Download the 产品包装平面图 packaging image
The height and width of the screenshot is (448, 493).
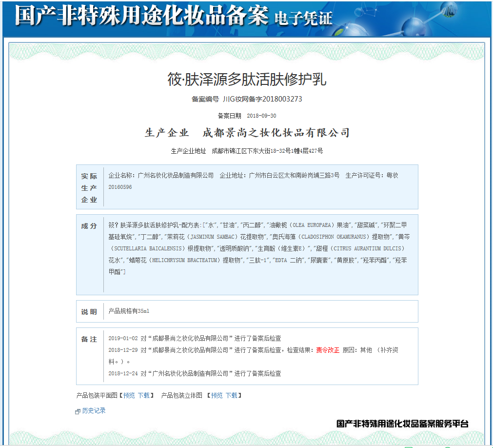[143, 395]
